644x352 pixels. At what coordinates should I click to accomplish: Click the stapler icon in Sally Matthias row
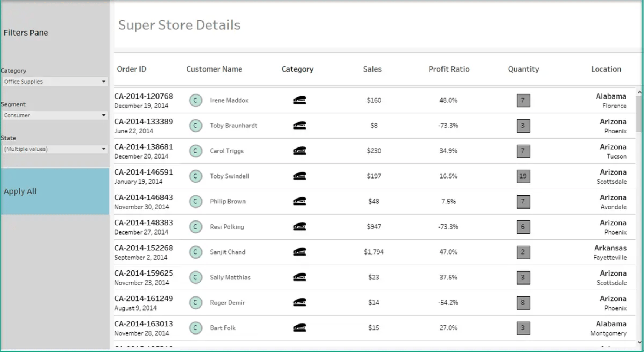point(300,277)
